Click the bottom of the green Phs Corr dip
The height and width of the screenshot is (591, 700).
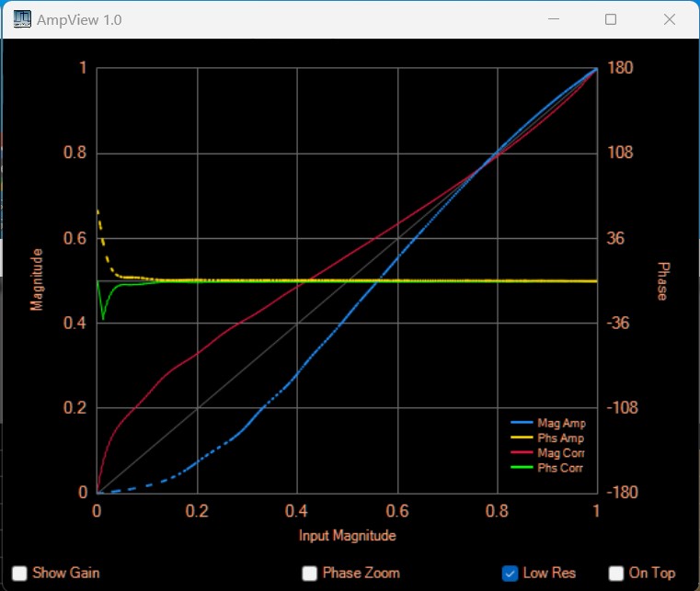pyautogui.click(x=103, y=319)
